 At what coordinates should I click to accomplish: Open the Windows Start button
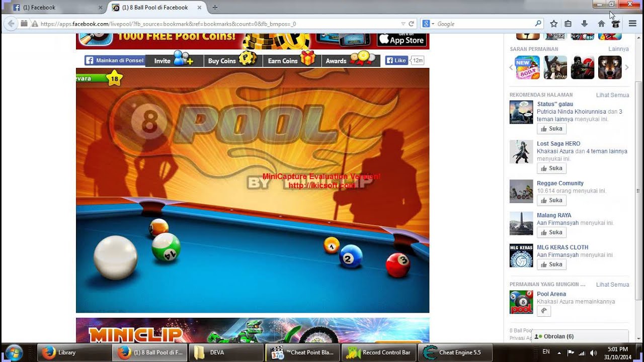pyautogui.click(x=14, y=352)
